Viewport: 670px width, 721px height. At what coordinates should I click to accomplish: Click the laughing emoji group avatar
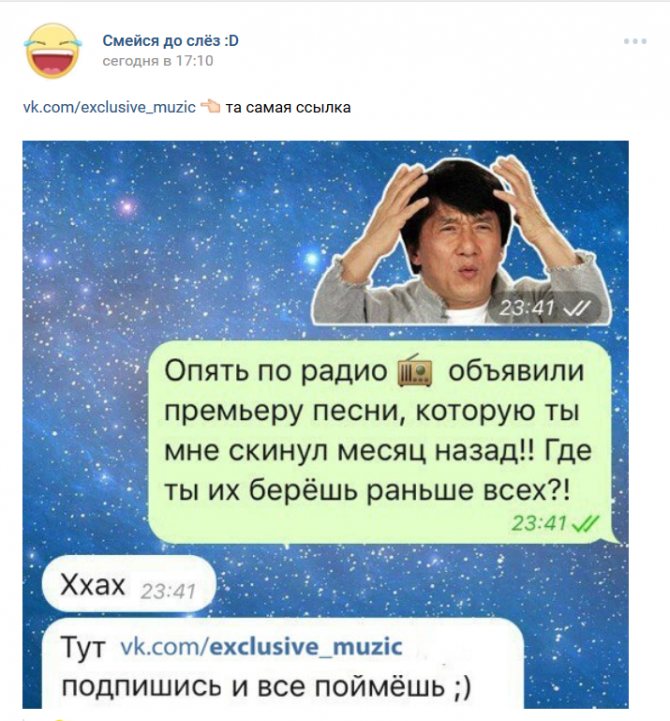pyautogui.click(x=53, y=51)
